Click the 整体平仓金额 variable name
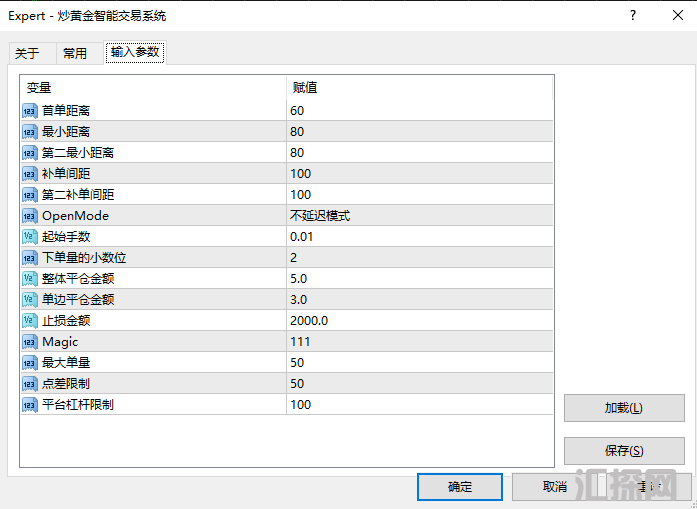The height and width of the screenshot is (509, 697). pos(78,279)
